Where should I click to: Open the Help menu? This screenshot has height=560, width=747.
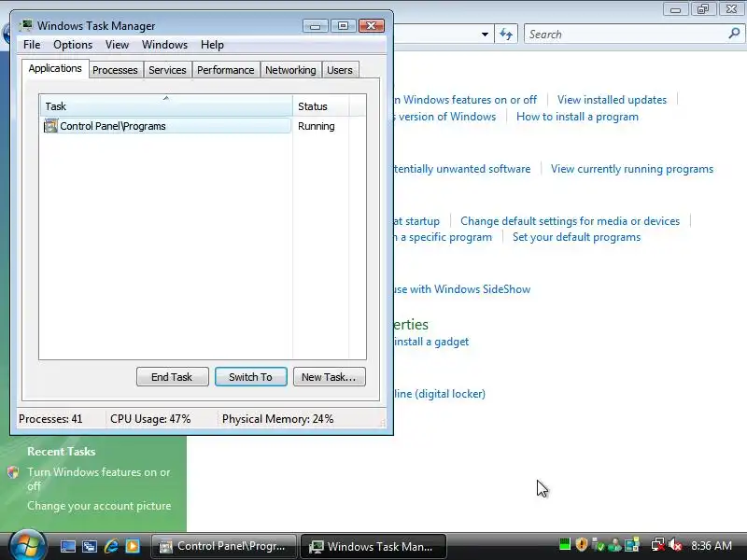[212, 45]
